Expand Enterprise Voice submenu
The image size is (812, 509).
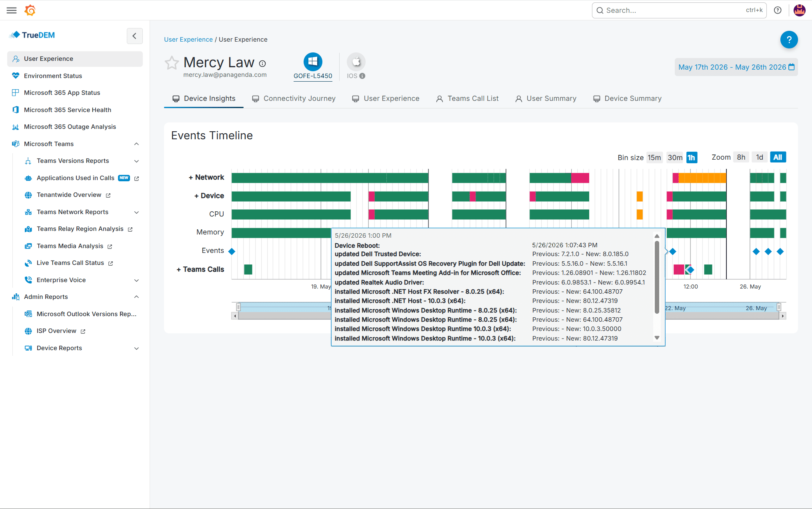(x=136, y=281)
